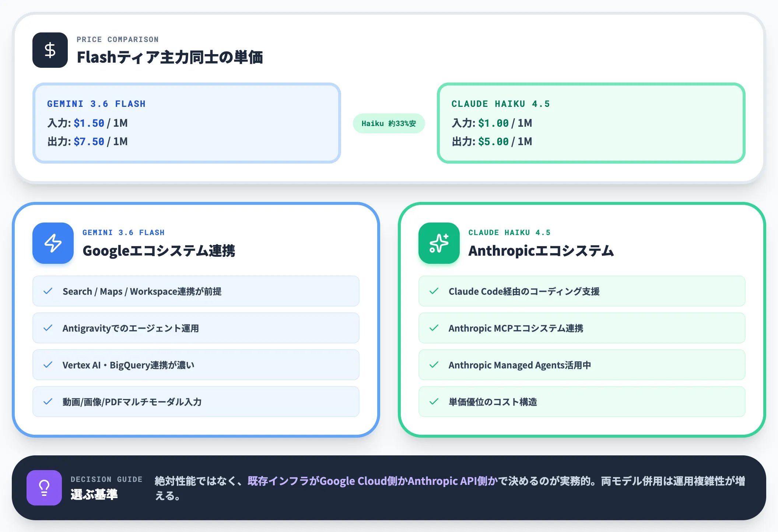This screenshot has width=778, height=532.
Task: Click the sparkle Claude Haiku icon
Action: click(439, 243)
